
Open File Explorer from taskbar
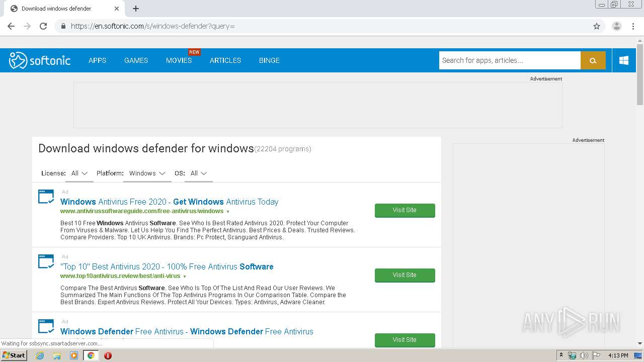(57, 355)
